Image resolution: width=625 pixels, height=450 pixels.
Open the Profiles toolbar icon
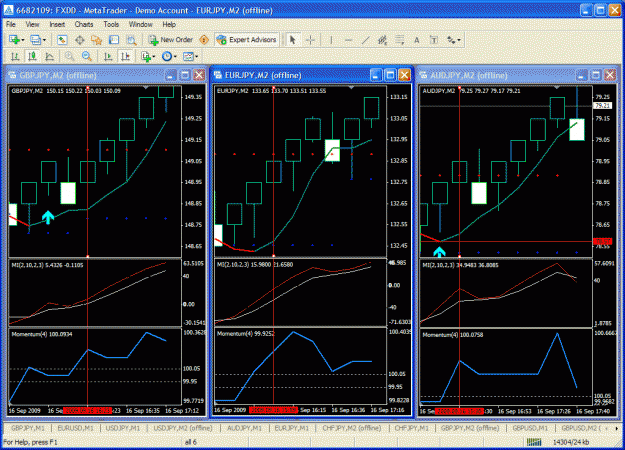pyautogui.click(x=36, y=40)
